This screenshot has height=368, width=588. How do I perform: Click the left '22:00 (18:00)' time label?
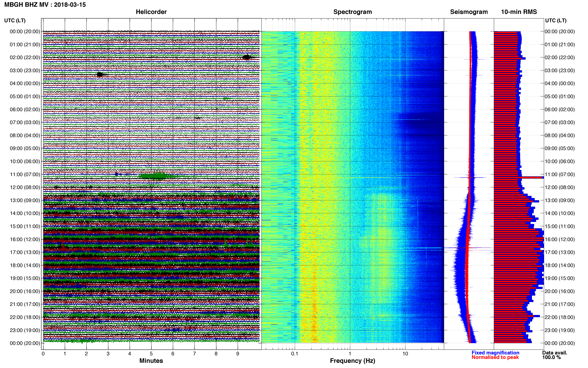tap(25, 317)
